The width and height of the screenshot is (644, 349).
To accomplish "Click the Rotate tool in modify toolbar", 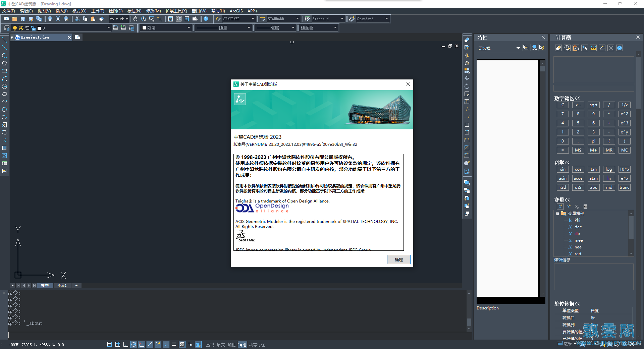I will click(467, 86).
